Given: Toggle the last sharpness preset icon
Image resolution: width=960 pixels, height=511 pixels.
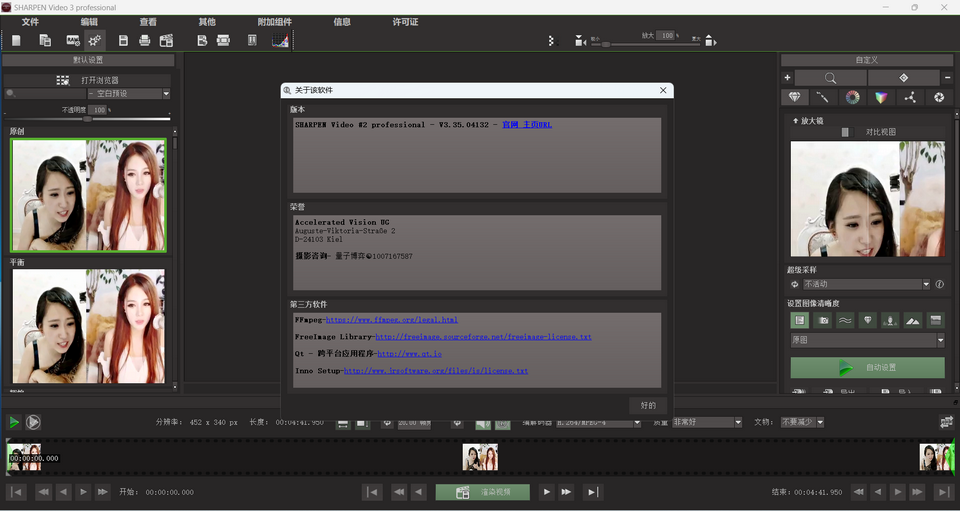Looking at the screenshot, I should point(935,320).
